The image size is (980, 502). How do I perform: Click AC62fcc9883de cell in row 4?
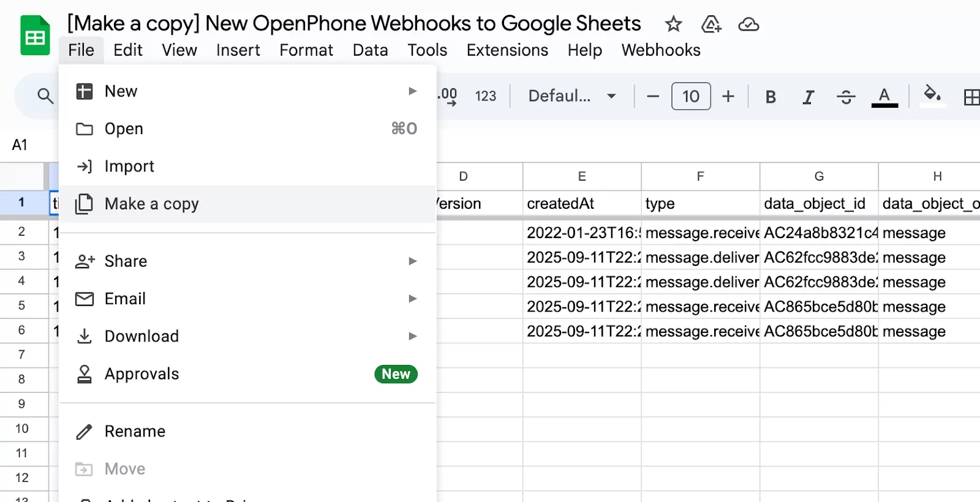click(x=819, y=282)
